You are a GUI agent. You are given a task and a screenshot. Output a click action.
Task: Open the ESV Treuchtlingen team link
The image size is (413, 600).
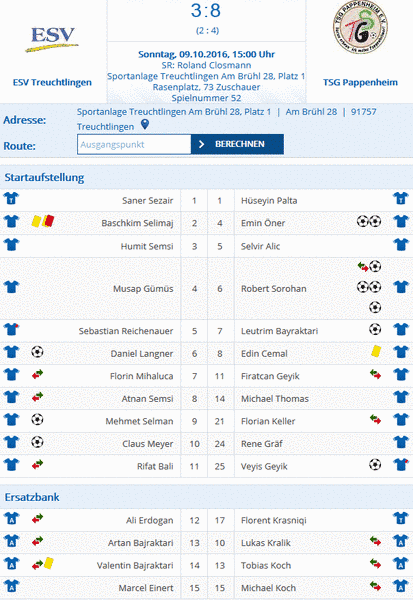[52, 82]
